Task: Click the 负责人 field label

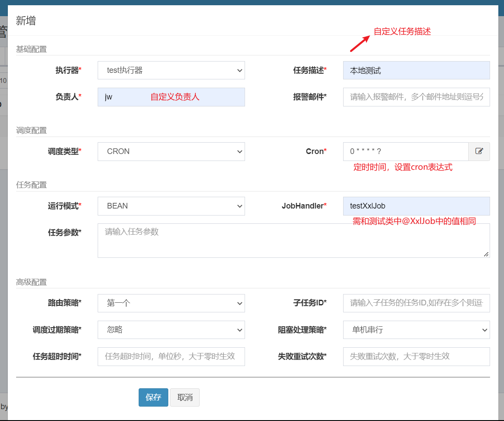Action: 68,97
